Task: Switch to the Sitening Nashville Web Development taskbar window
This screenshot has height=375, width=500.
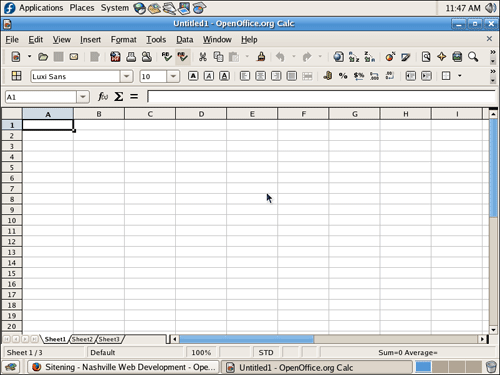Action: (123, 367)
